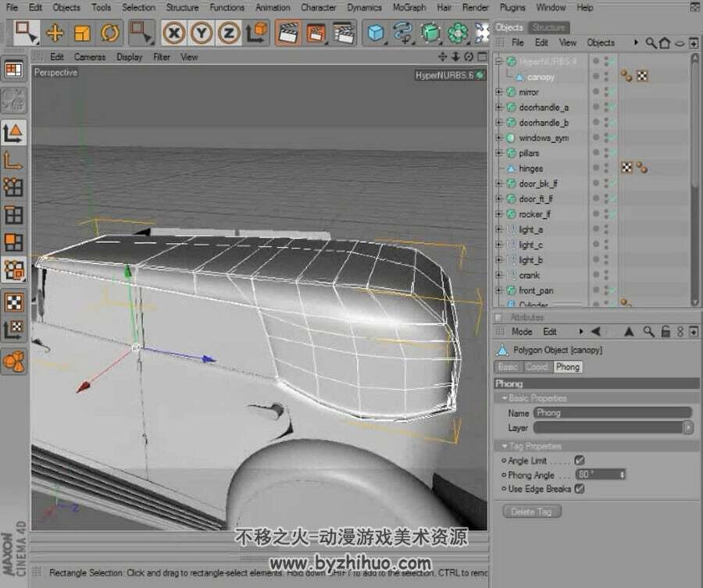Expand the mirror object in the tree
Image resolution: width=703 pixels, height=588 pixels.
(498, 92)
